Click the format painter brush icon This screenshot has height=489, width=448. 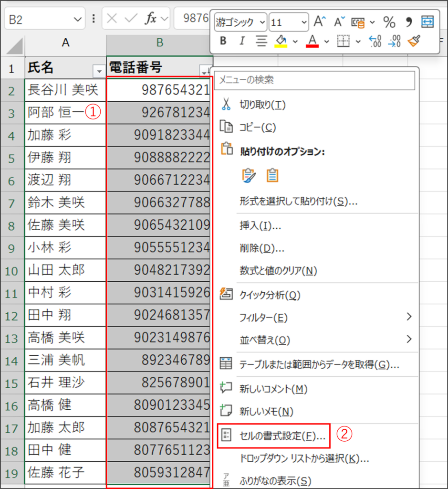[414, 41]
